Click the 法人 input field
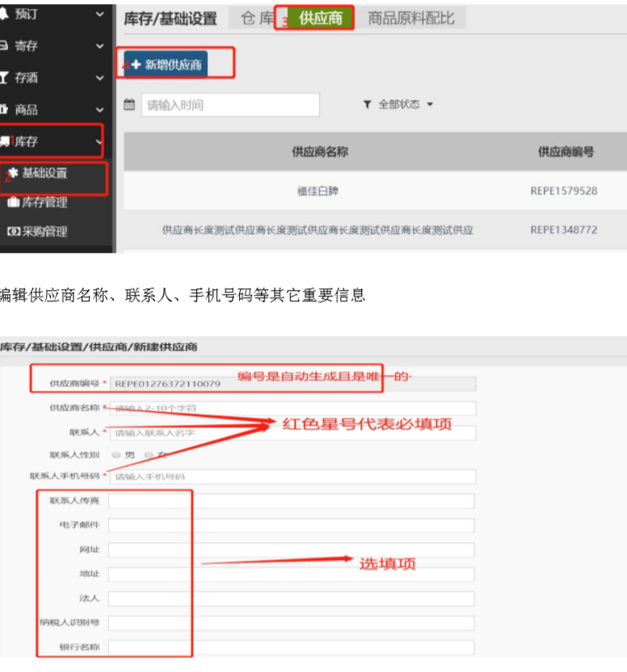Screen dimensions: 627x672 [291, 598]
